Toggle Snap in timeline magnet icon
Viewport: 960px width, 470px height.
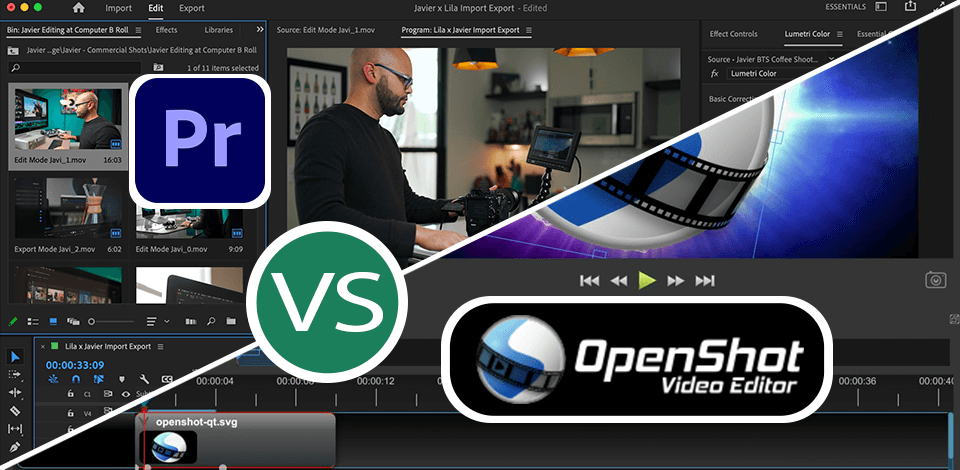[75, 379]
